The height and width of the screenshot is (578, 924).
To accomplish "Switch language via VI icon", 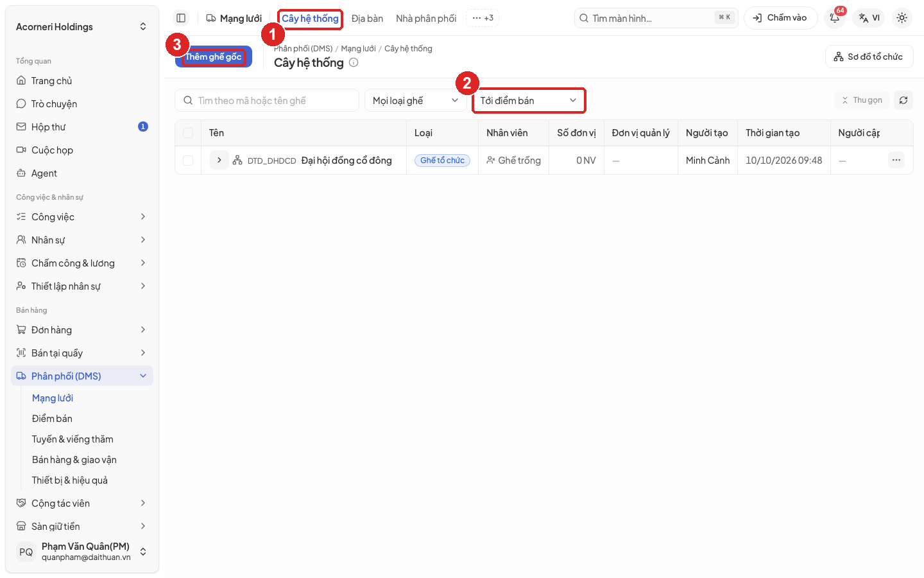I will (869, 18).
